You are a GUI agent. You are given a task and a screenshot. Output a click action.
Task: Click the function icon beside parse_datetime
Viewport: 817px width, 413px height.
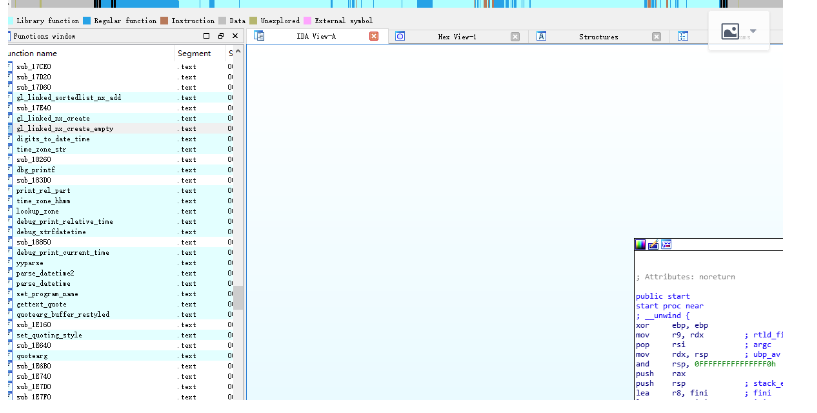tap(10, 284)
